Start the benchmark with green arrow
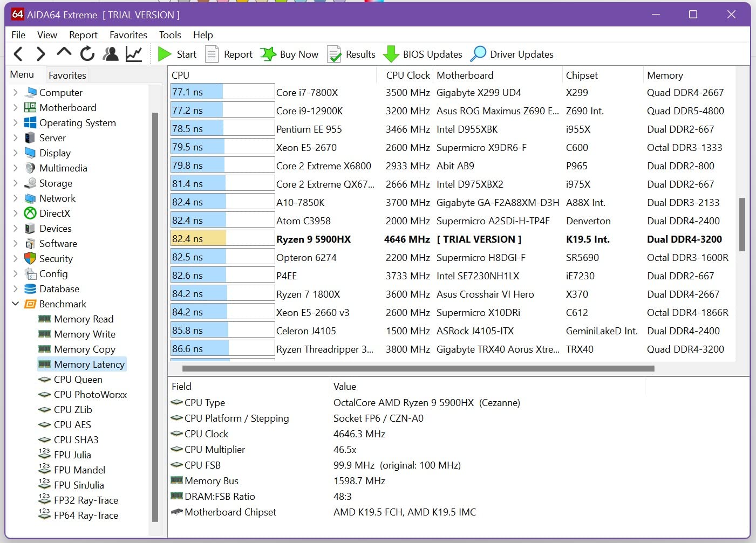The height and width of the screenshot is (543, 756). pyautogui.click(x=177, y=54)
